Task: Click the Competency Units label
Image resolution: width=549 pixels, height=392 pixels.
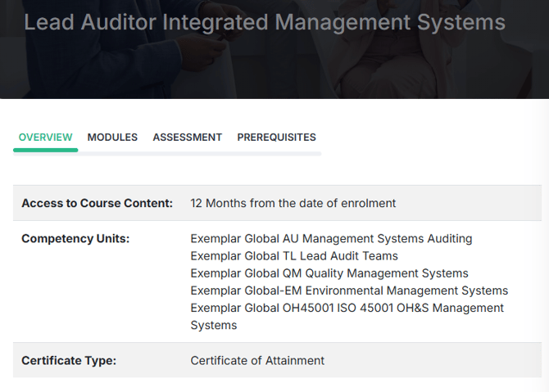Action: click(75, 238)
